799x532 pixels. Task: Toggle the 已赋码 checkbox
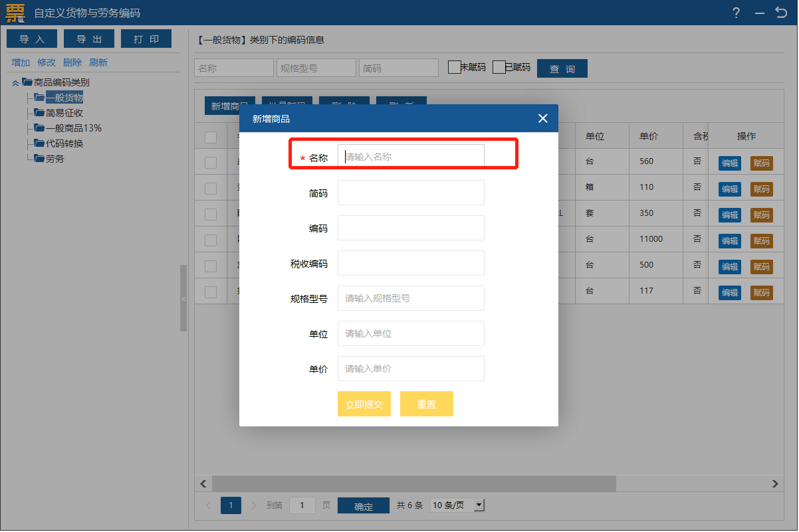point(499,68)
